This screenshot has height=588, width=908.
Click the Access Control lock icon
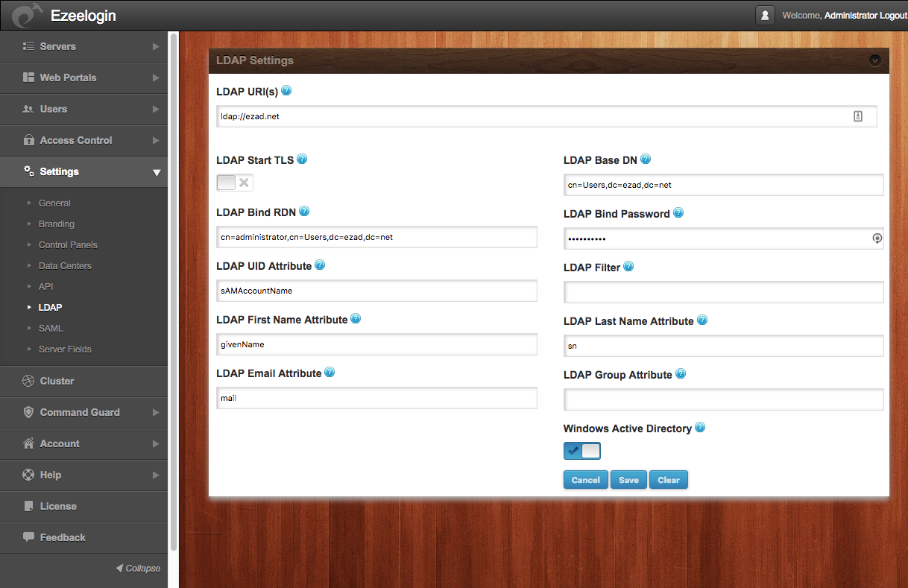tap(29, 140)
